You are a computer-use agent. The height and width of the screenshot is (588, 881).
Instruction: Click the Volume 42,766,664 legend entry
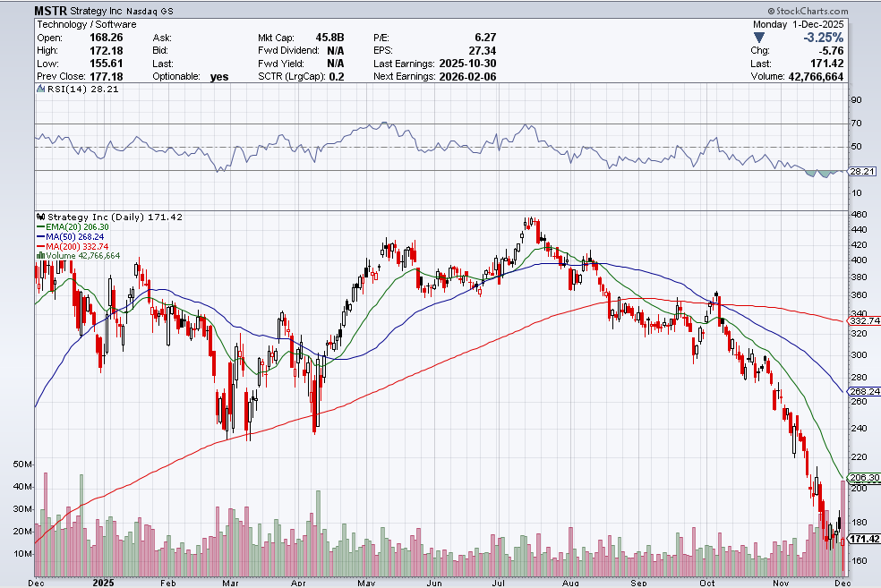click(83, 256)
